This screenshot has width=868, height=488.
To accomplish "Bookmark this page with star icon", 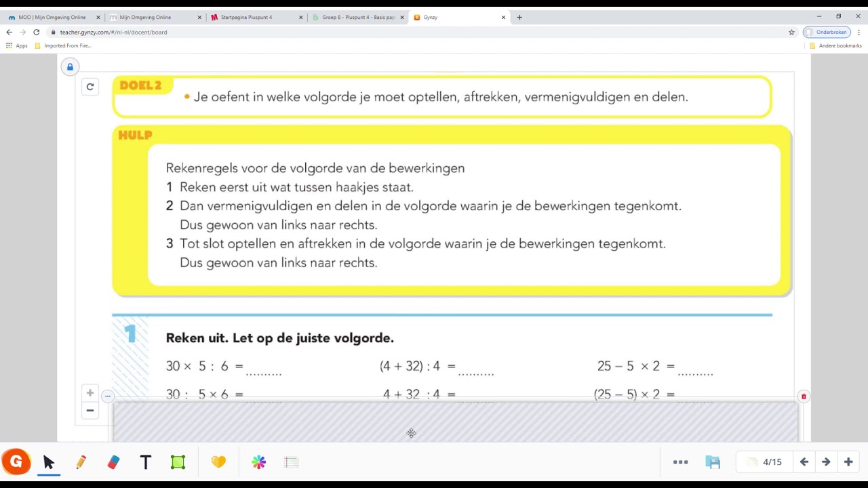I will (791, 32).
